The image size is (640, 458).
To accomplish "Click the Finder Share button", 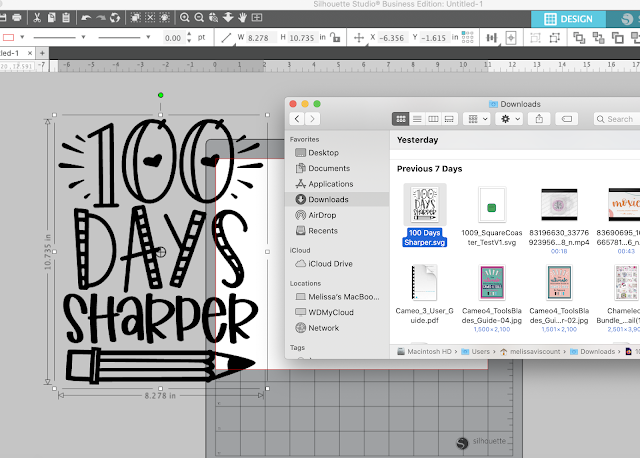I will pos(539,119).
